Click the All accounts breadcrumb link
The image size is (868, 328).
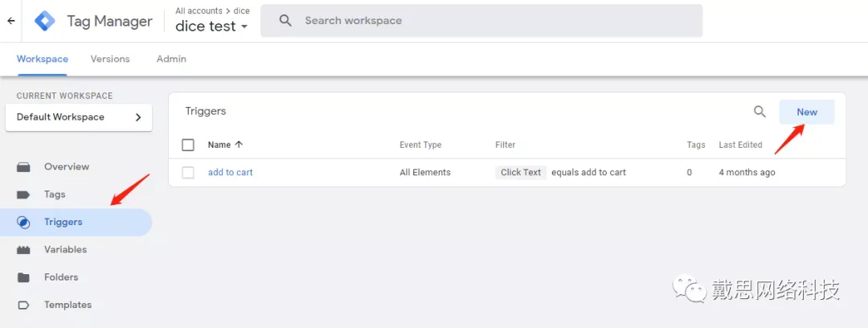(x=199, y=10)
